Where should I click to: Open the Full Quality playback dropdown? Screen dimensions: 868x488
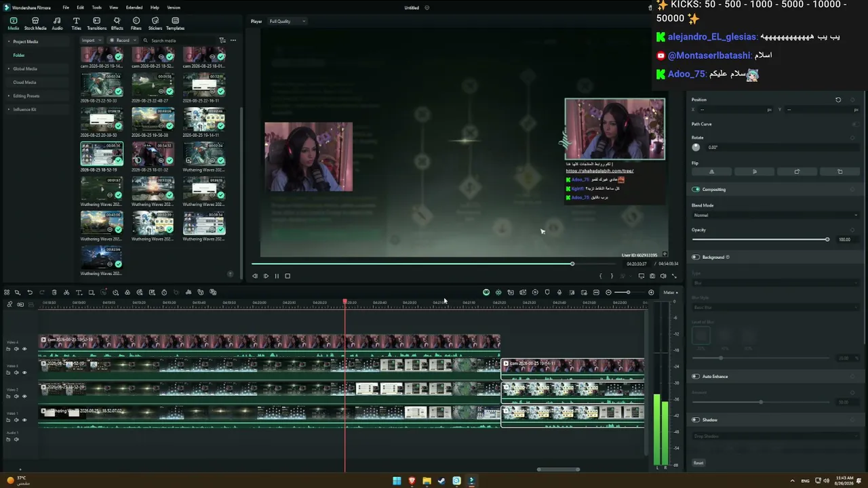pyautogui.click(x=288, y=22)
